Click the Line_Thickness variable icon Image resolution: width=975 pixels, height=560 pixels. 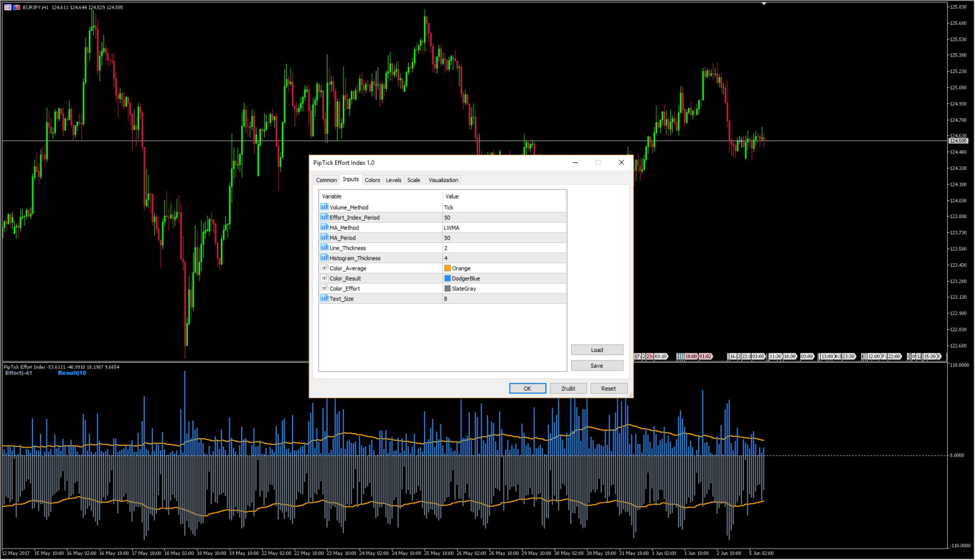pyautogui.click(x=324, y=248)
